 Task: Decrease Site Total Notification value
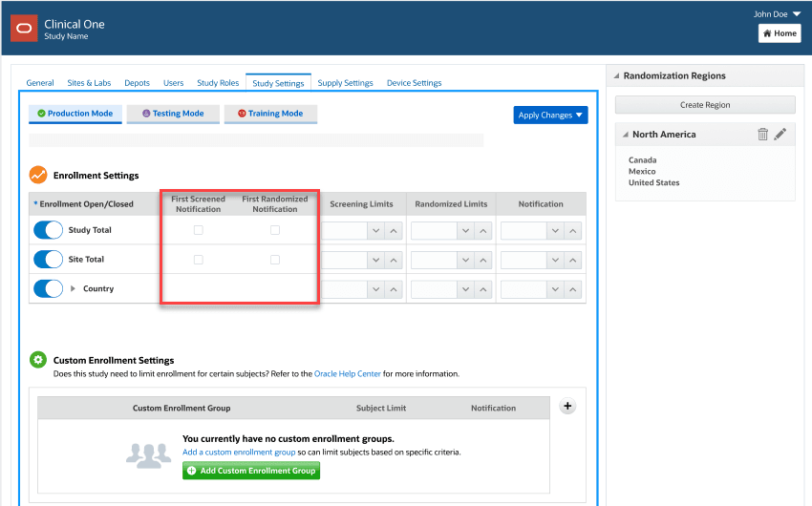[x=555, y=261]
